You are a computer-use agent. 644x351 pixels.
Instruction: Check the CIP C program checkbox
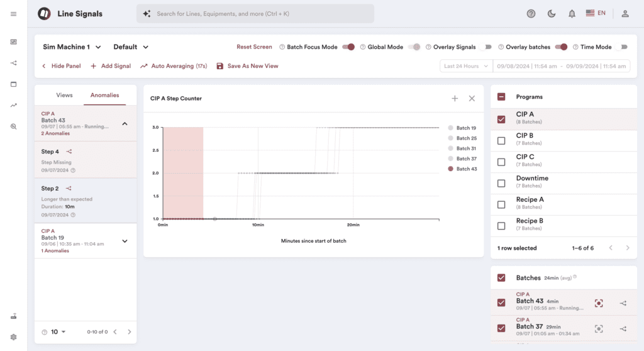tap(501, 162)
